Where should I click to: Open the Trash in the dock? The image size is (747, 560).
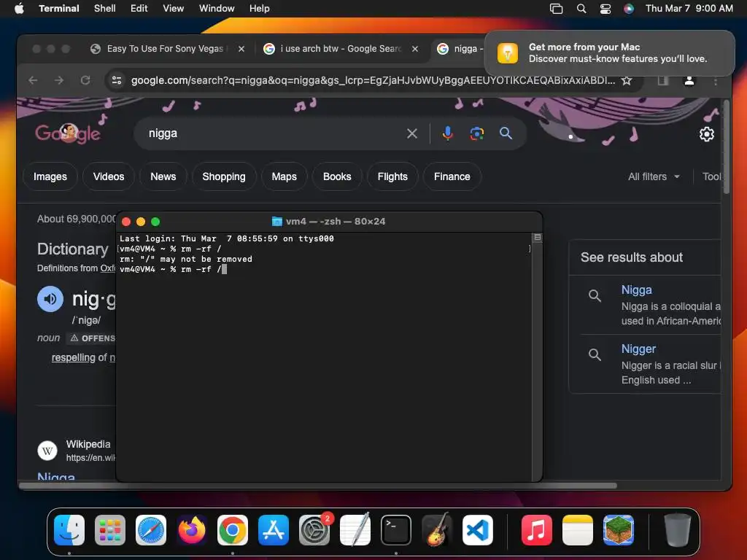point(678,530)
